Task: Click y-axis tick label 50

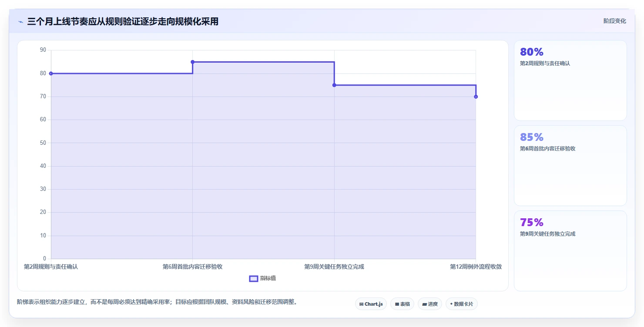Action: coord(43,143)
